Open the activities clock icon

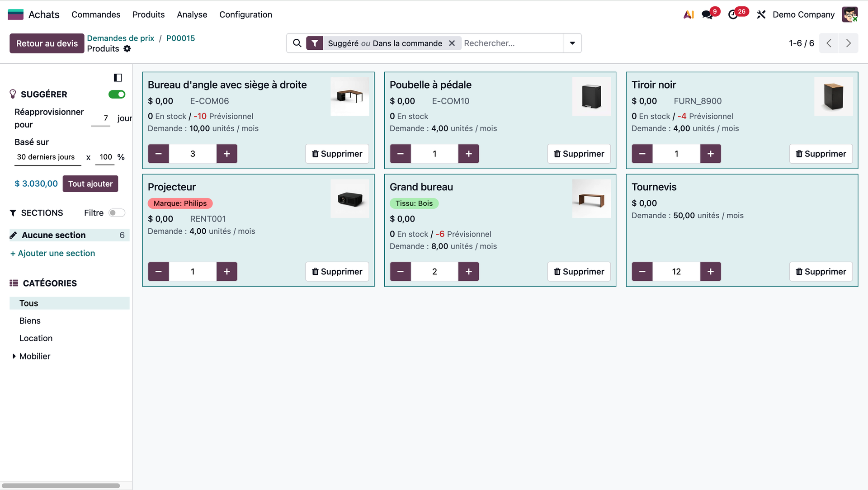733,14
